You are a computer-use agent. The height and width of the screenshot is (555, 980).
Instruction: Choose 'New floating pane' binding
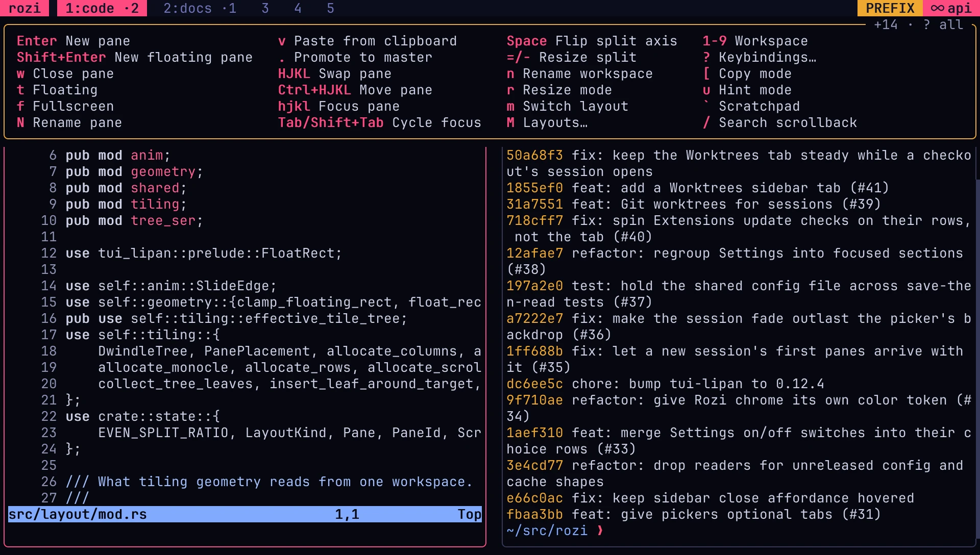(x=135, y=57)
